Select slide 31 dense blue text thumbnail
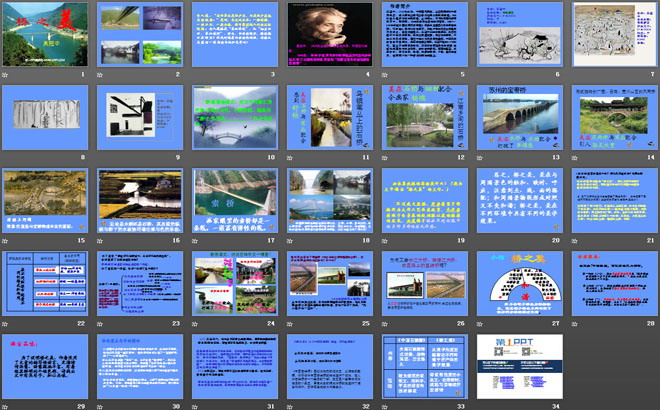Viewport: 660px width, 410px height. point(235,367)
